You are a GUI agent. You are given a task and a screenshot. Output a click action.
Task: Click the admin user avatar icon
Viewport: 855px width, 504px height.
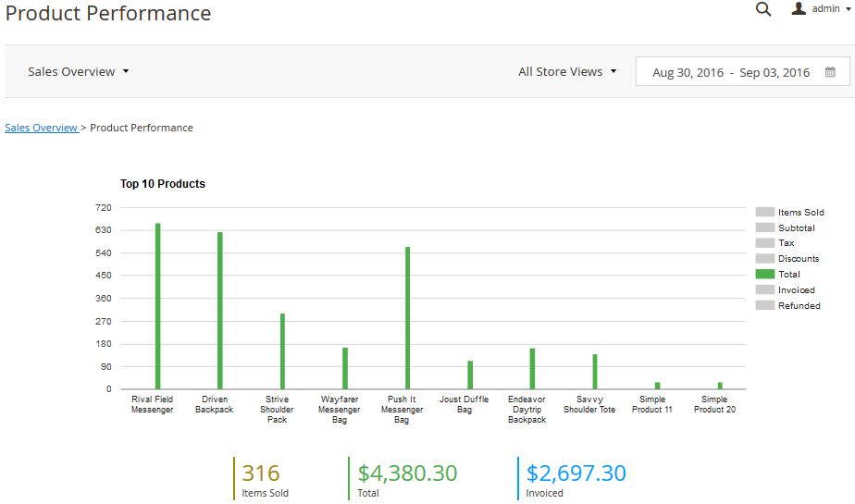pyautogui.click(x=799, y=9)
